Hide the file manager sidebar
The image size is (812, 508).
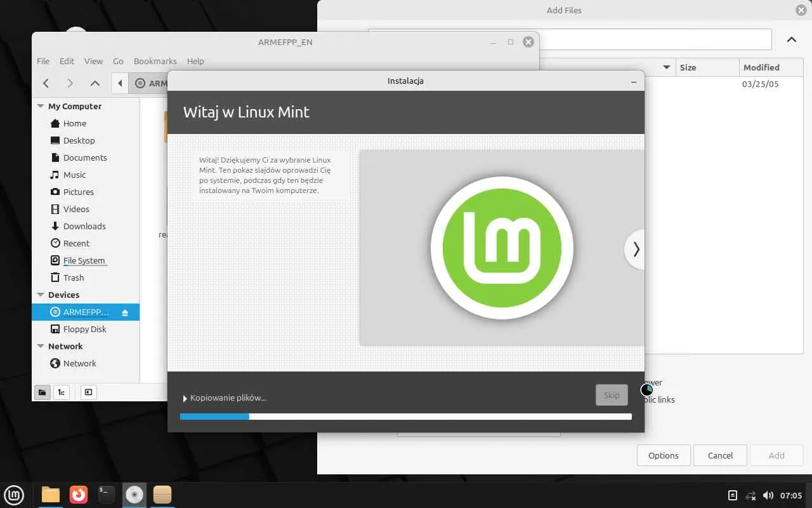click(x=88, y=392)
